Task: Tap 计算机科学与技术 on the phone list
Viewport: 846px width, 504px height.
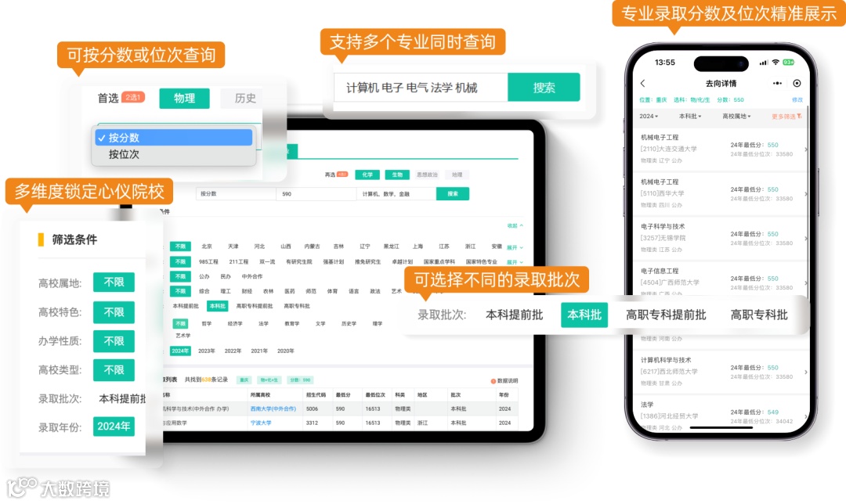Action: [666, 360]
